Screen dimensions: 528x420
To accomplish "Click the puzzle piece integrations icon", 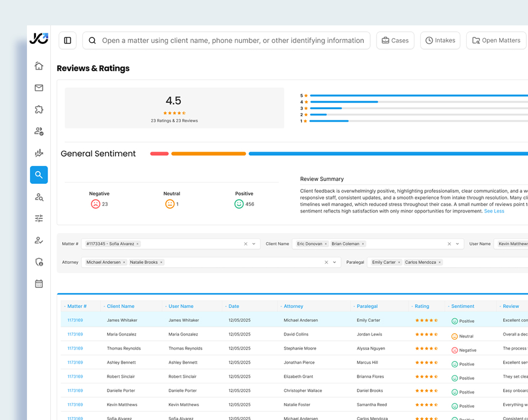I will click(x=39, y=110).
